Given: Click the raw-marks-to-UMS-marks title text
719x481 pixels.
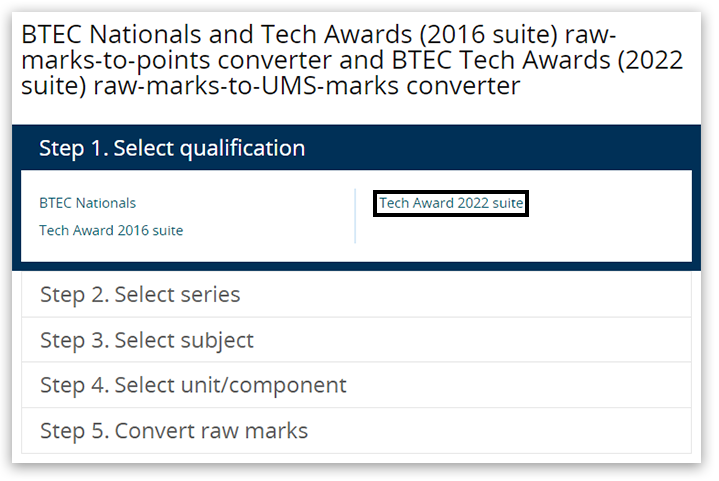Looking at the screenshot, I should (x=306, y=86).
